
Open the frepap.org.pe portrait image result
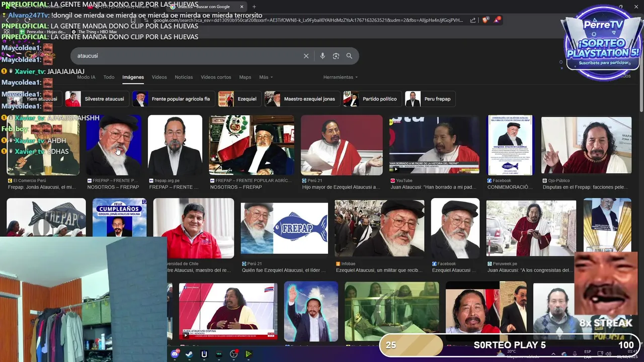tap(175, 145)
